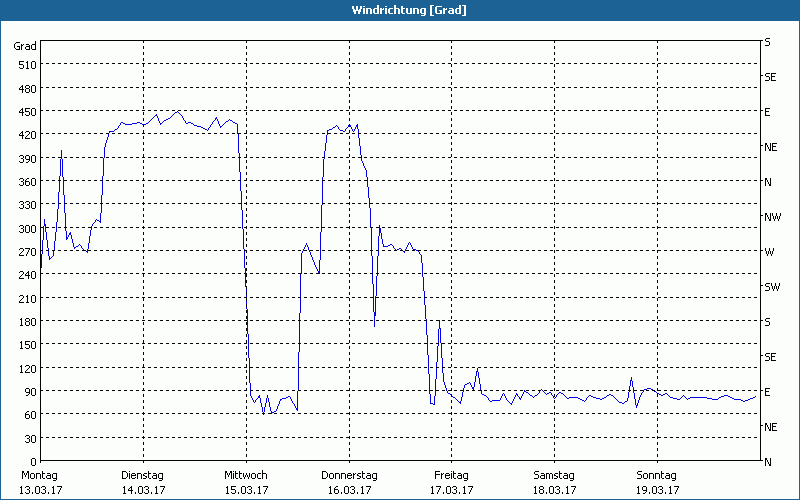Click the 360 degree axis label
800x500 pixels.
pyautogui.click(x=27, y=182)
